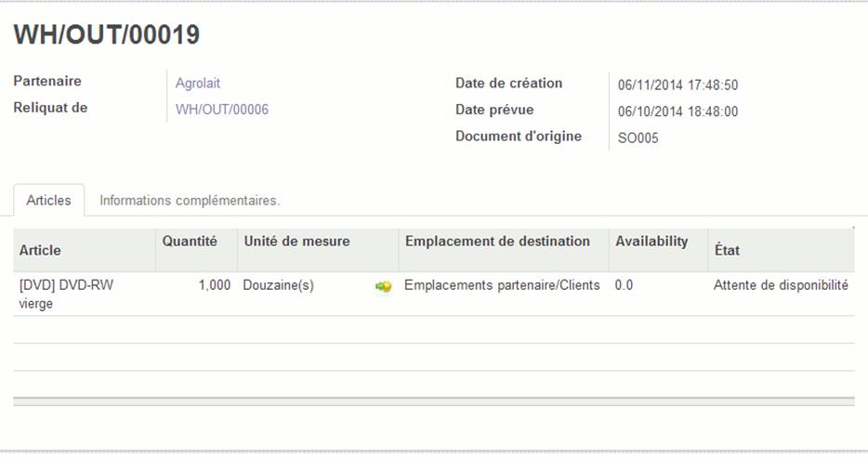Click the green-yellow arrow icon in DVD row
This screenshot has width=868, height=459.
(x=383, y=286)
